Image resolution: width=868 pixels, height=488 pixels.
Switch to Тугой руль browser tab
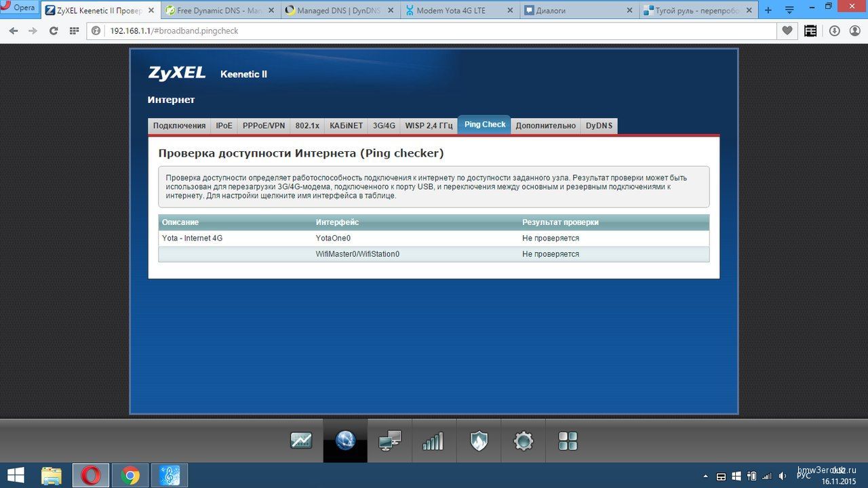coord(698,11)
